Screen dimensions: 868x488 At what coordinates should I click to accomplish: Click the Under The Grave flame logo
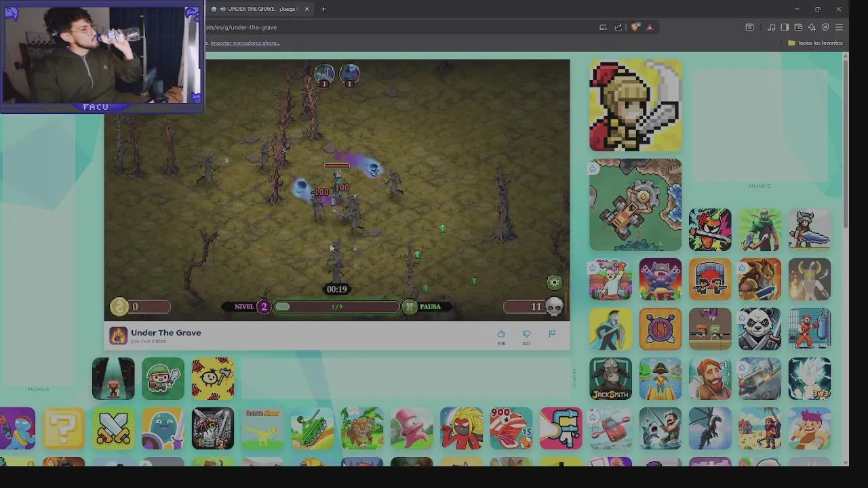click(x=118, y=335)
